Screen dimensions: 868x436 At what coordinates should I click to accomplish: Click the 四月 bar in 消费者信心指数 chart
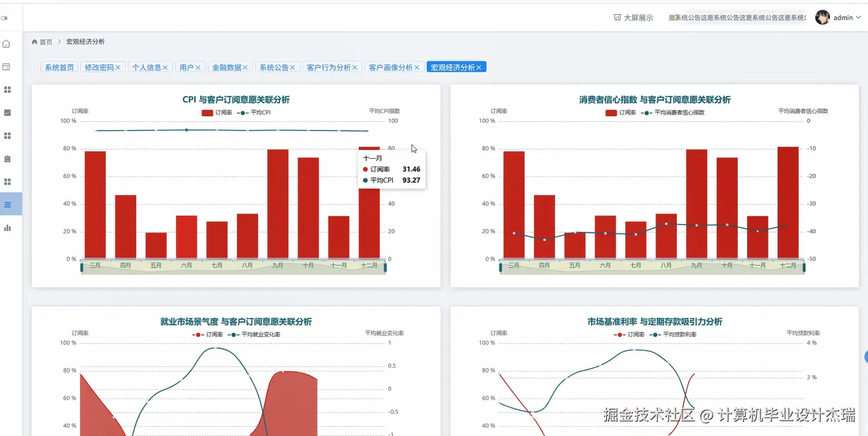coord(544,227)
